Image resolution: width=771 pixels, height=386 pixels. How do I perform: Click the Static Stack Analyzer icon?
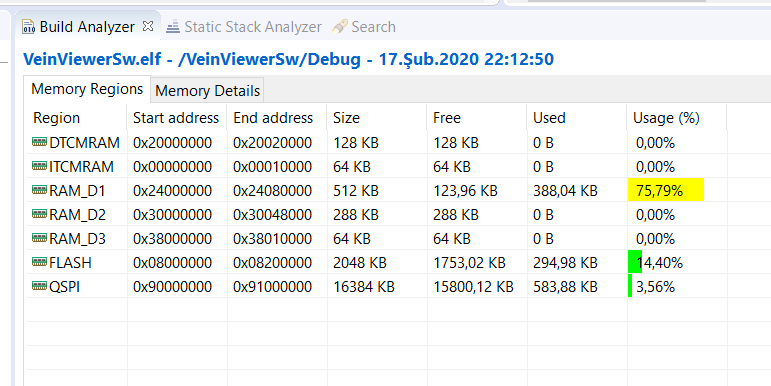(173, 27)
